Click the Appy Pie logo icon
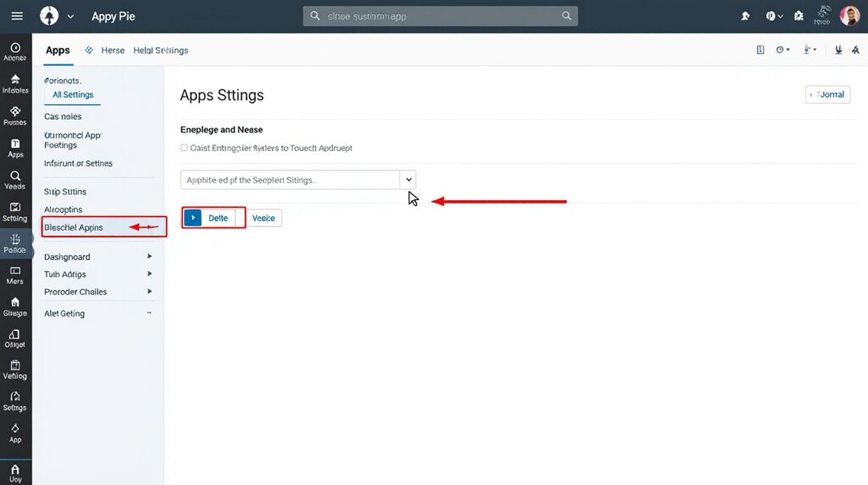868x485 pixels. click(49, 16)
